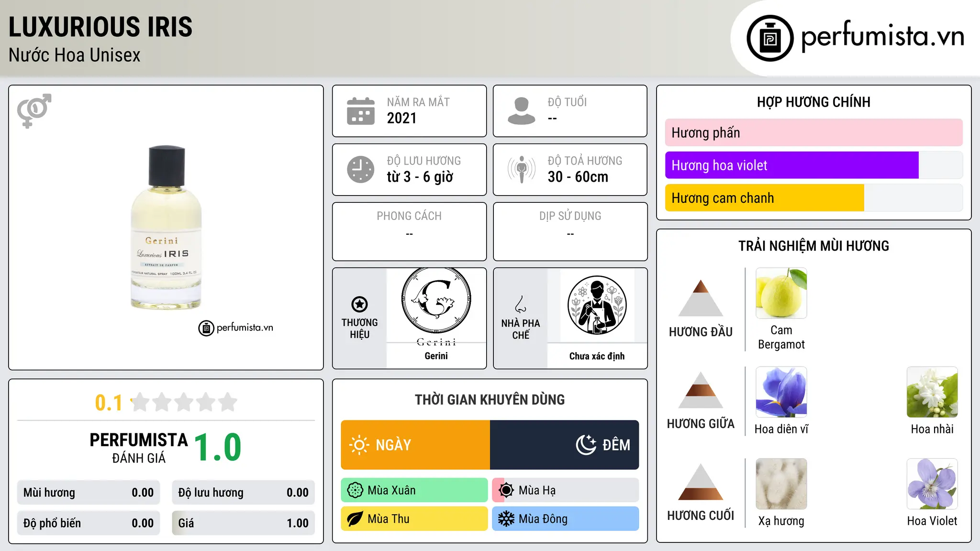Click the Hoa diên vĩ note name
The image size is (980, 551).
point(781,429)
